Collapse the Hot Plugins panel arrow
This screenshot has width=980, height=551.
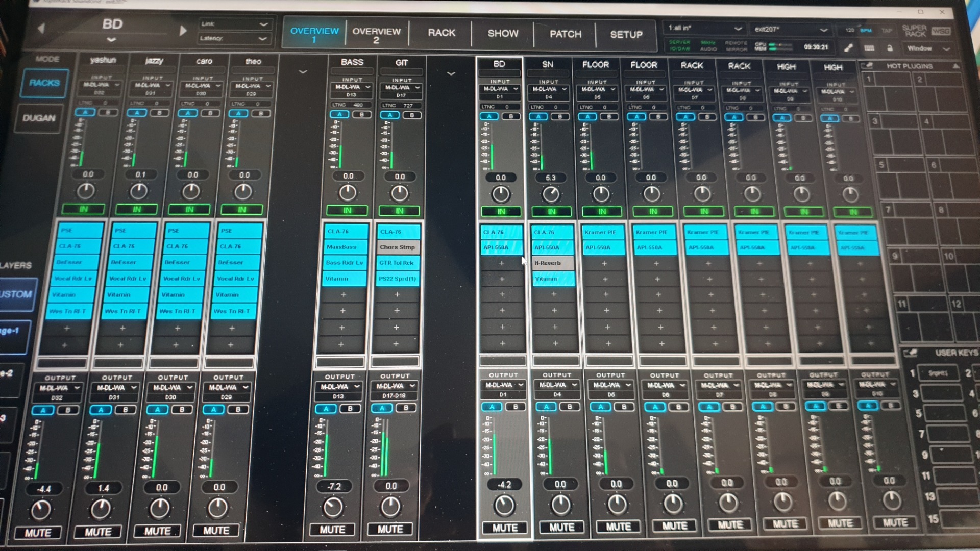click(x=956, y=66)
